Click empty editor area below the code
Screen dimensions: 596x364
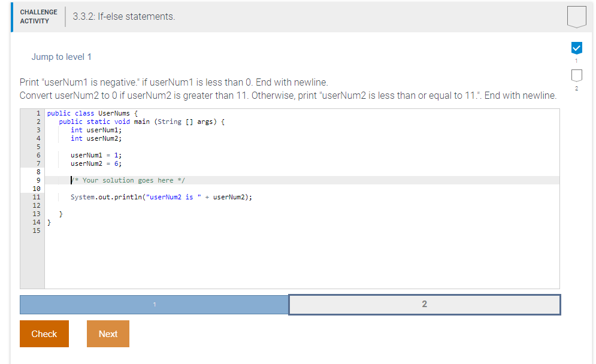coord(302,262)
